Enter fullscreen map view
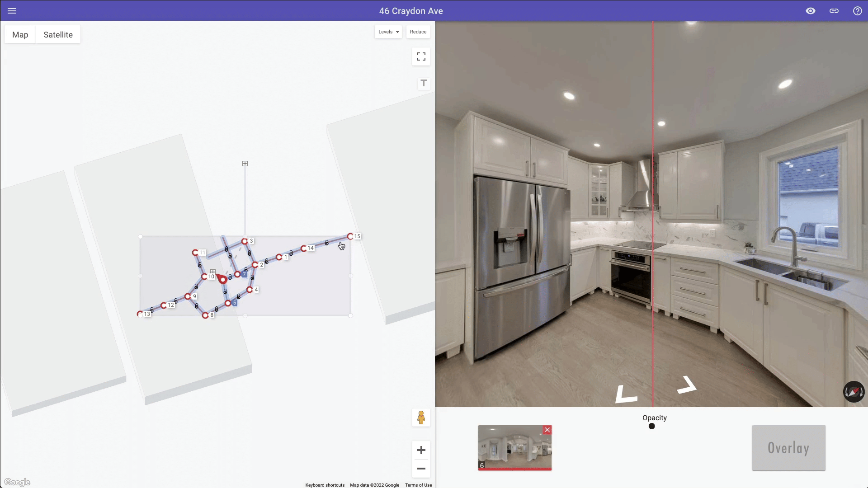 pos(421,56)
